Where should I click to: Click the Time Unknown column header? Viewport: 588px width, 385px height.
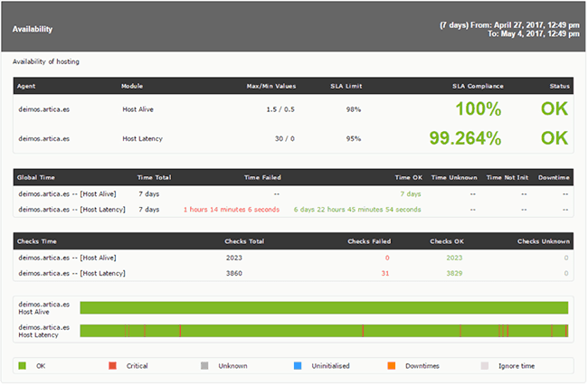coord(454,177)
